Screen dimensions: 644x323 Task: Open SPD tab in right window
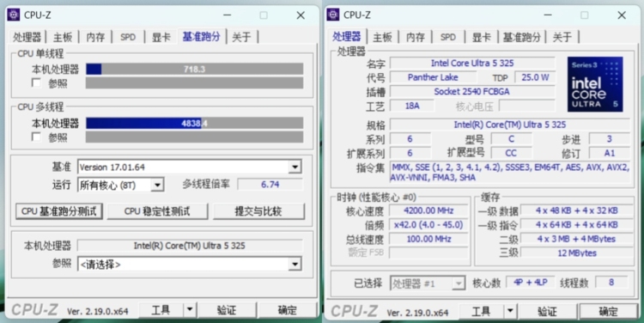447,38
